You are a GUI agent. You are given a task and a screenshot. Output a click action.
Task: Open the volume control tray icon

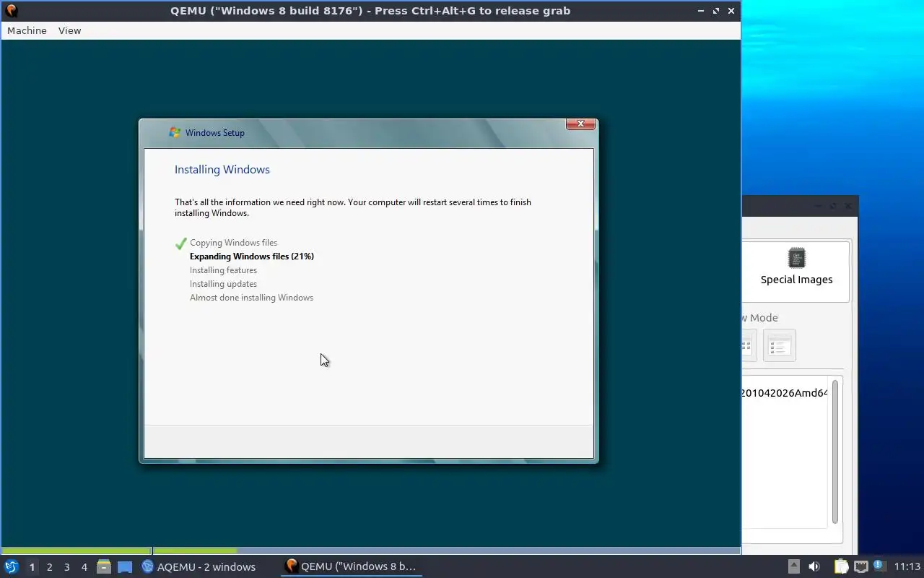pyautogui.click(x=814, y=567)
